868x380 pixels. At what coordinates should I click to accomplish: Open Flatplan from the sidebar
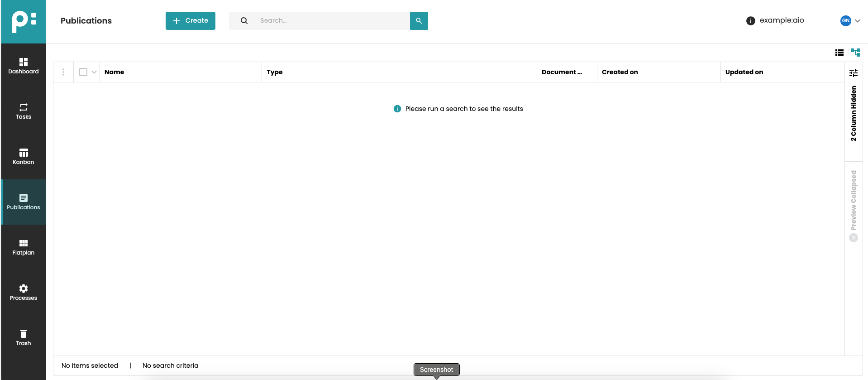(x=24, y=247)
